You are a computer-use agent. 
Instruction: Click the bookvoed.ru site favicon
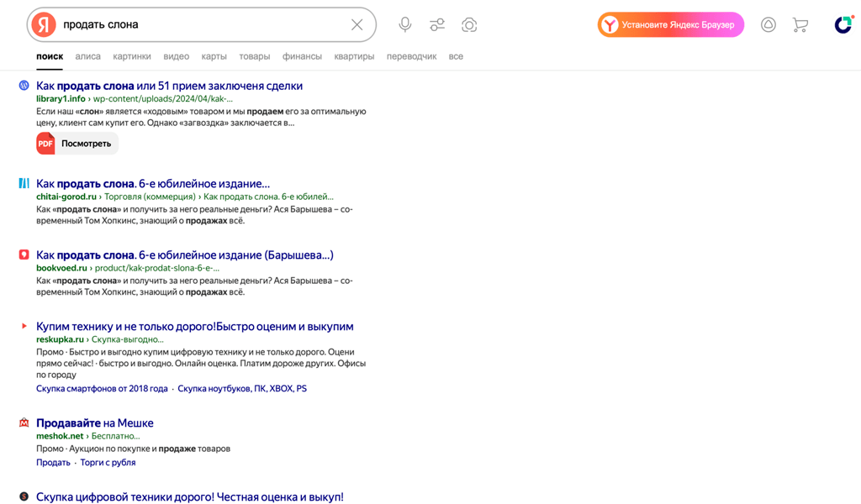(x=24, y=255)
